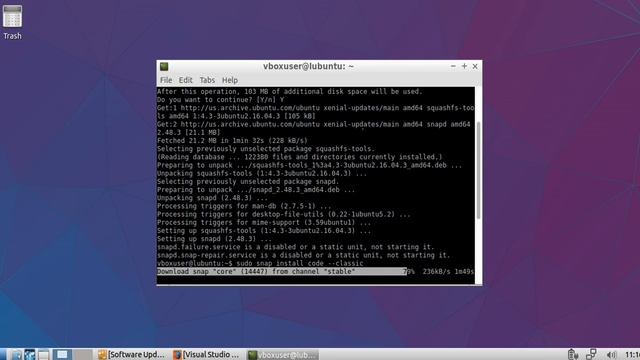The width and height of the screenshot is (640, 360).
Task: Open battery power status tray icon
Action: tap(573, 354)
